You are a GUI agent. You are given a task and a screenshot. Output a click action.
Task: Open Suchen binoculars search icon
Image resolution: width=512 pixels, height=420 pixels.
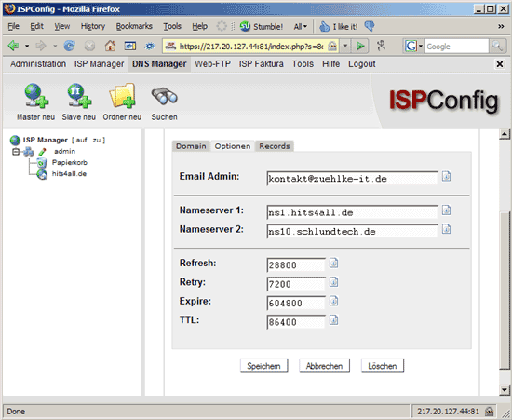[x=164, y=96]
